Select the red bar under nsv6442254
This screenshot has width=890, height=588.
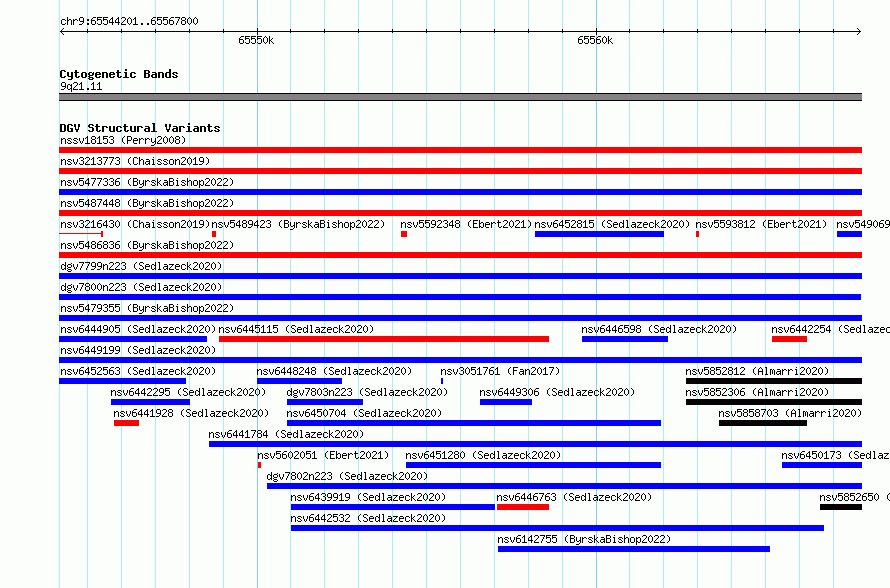click(790, 339)
